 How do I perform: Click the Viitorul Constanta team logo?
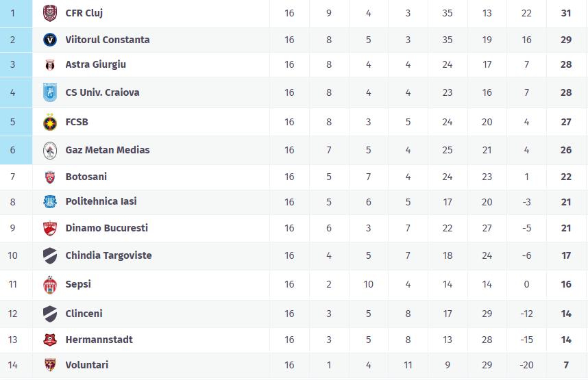[50, 40]
